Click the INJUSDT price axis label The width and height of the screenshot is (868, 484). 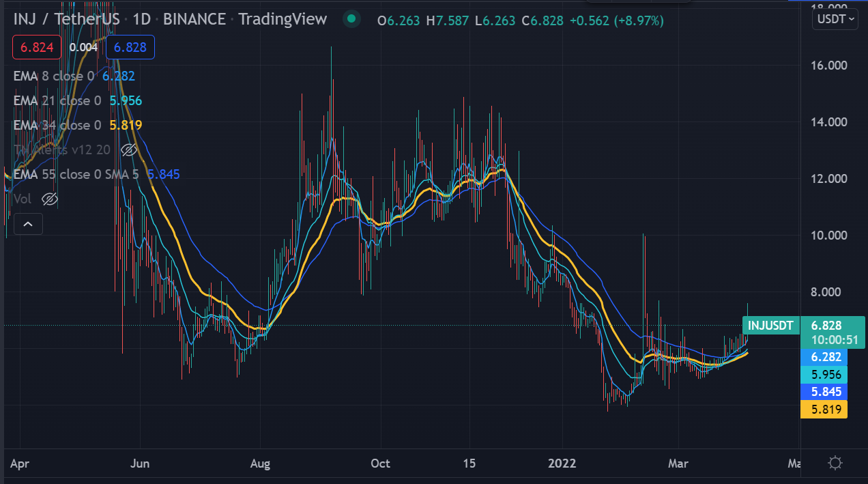click(770, 326)
